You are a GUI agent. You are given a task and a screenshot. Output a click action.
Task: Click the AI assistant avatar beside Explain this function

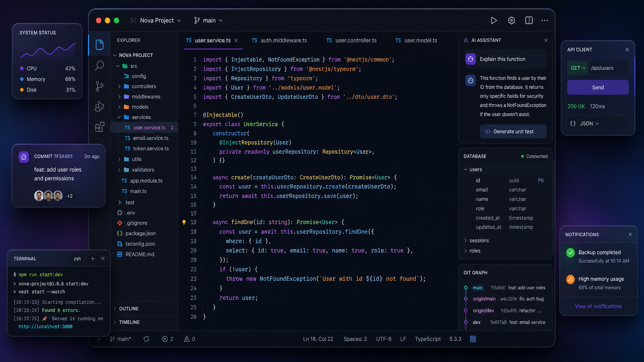[x=470, y=59]
